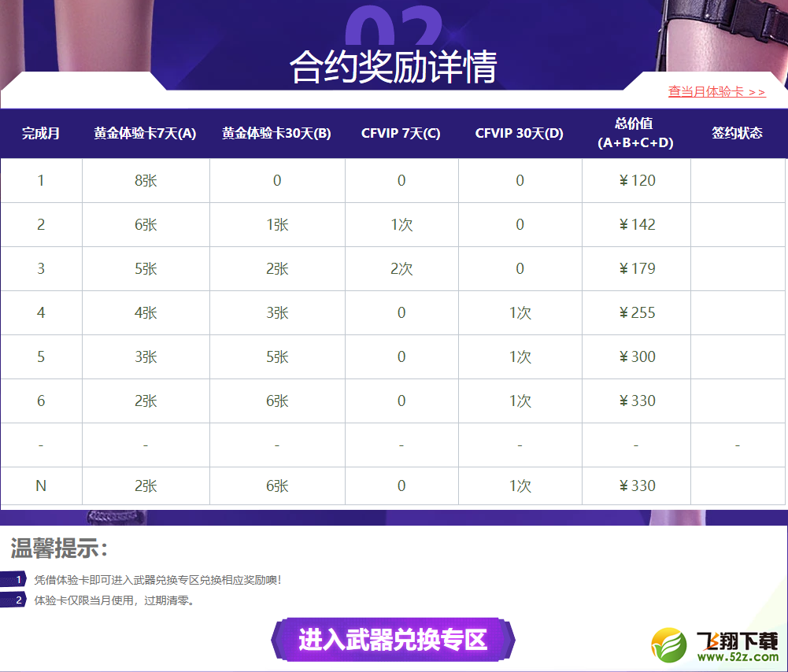Click the 1次 CFVIP 30天 cell in month 4 row
This screenshot has height=672, width=788.
tap(520, 313)
